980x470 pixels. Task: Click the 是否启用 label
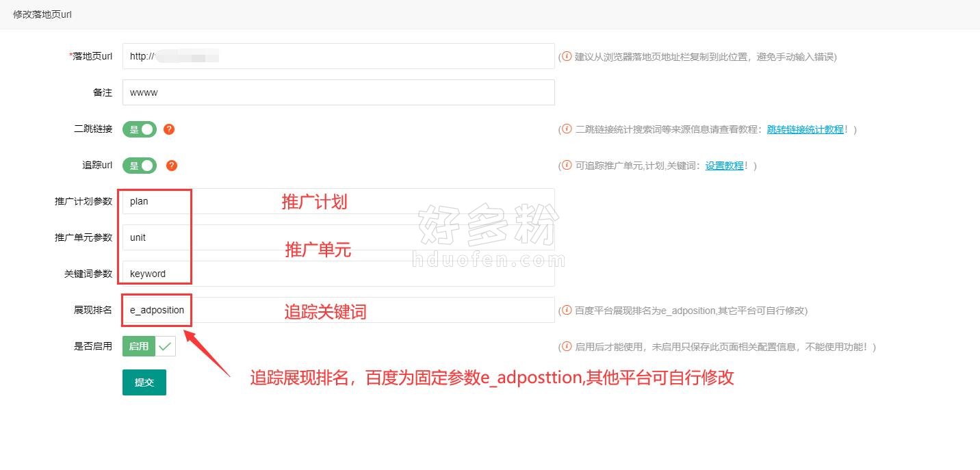click(x=93, y=346)
